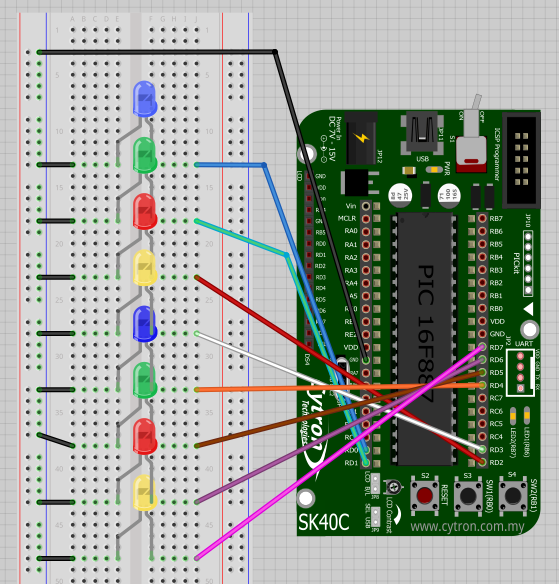Click the Vin header pin
Screen dimensions: 559x584
pyautogui.click(x=366, y=206)
